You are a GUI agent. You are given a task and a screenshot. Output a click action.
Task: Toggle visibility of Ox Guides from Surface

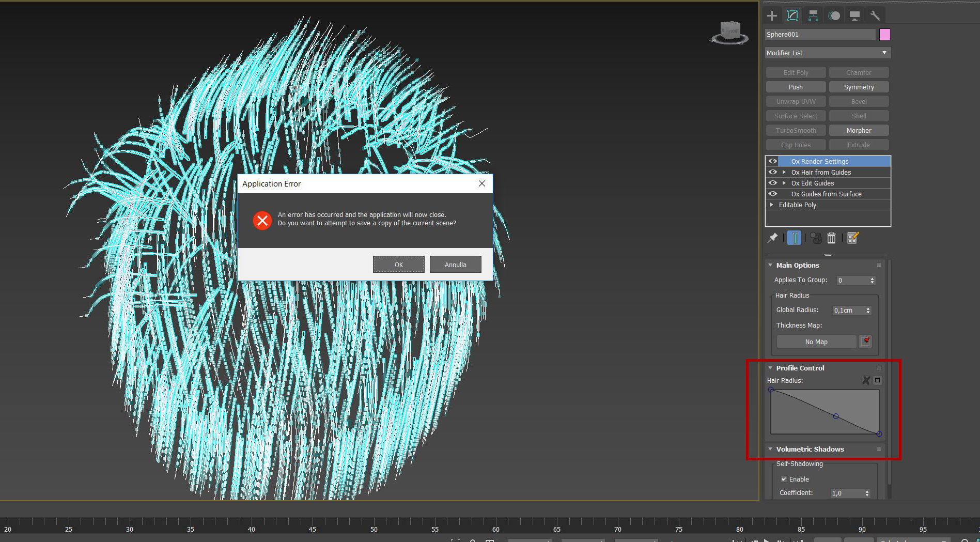pyautogui.click(x=773, y=194)
